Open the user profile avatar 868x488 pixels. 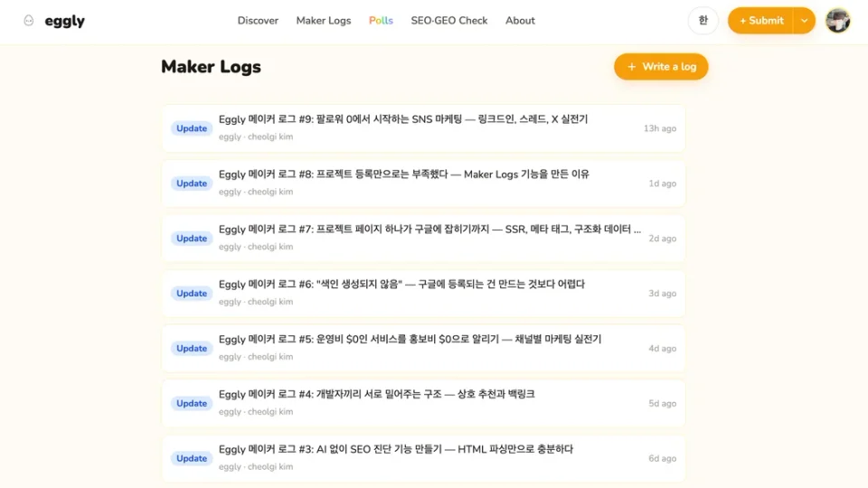[838, 21]
